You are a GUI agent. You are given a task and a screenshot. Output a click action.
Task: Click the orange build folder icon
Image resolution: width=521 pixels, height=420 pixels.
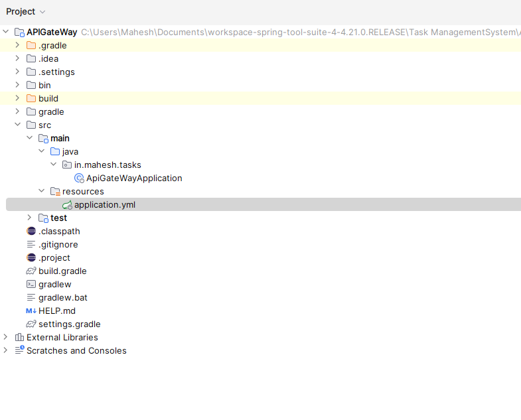[31, 98]
